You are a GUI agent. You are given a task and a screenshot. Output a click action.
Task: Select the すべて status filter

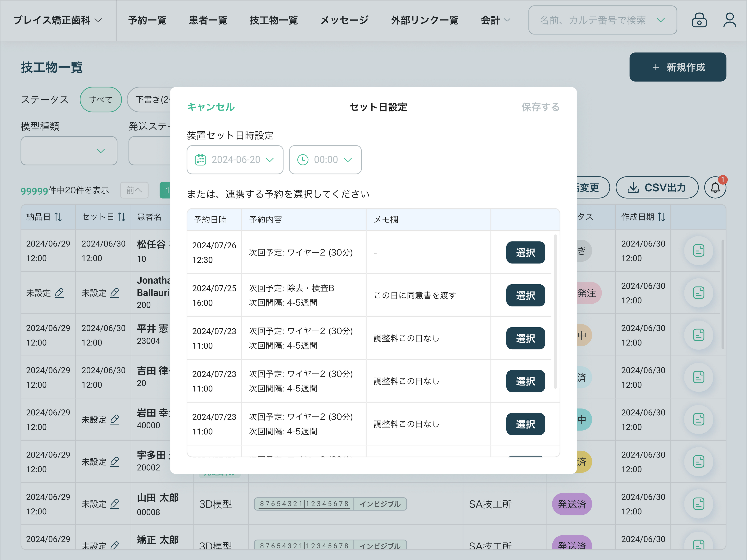pyautogui.click(x=101, y=100)
